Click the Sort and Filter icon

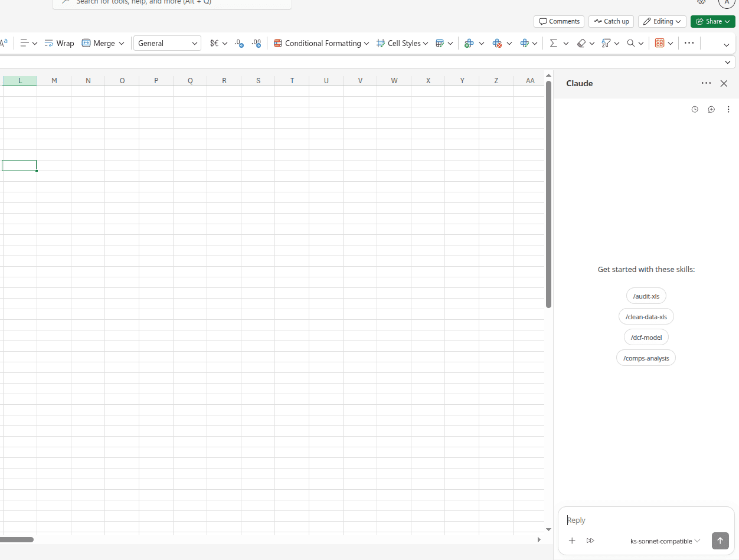pyautogui.click(x=606, y=43)
